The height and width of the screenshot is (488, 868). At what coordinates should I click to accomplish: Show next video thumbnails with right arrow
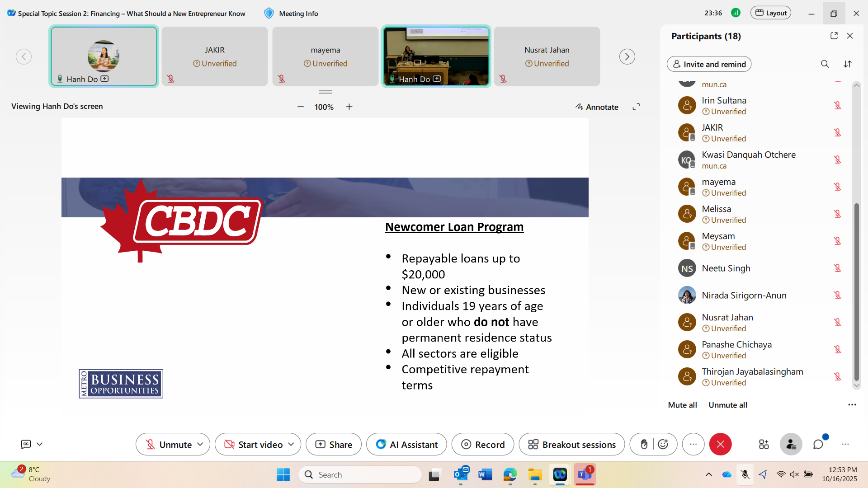tap(627, 57)
